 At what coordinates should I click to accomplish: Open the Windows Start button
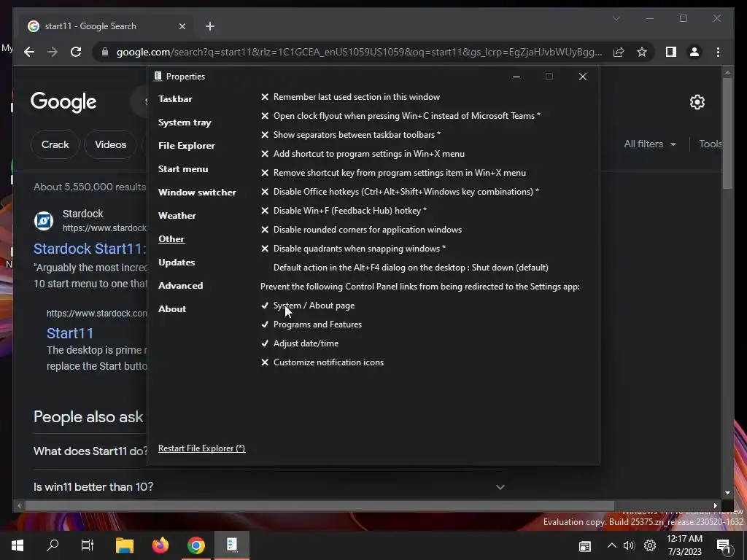click(18, 545)
